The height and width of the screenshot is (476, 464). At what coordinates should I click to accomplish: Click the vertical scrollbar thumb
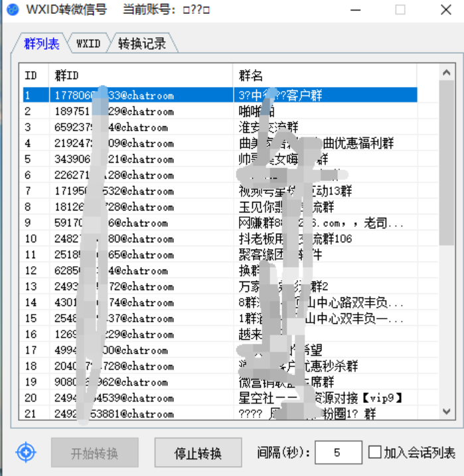(446, 163)
